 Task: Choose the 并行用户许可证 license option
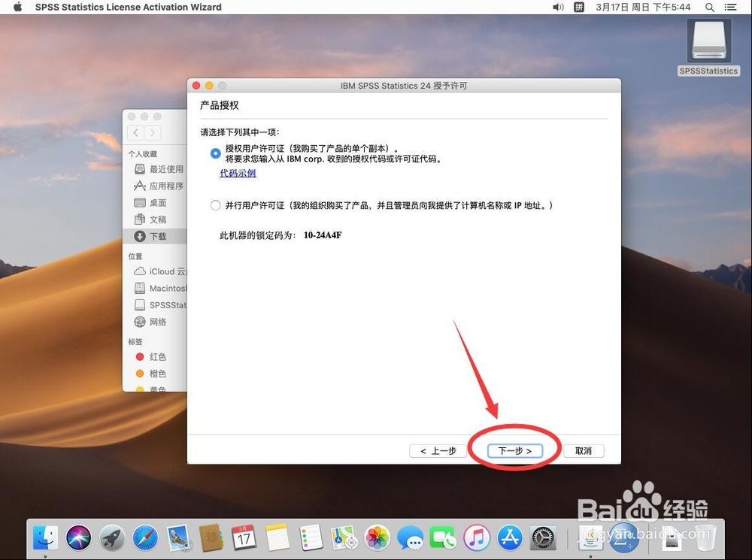[216, 205]
